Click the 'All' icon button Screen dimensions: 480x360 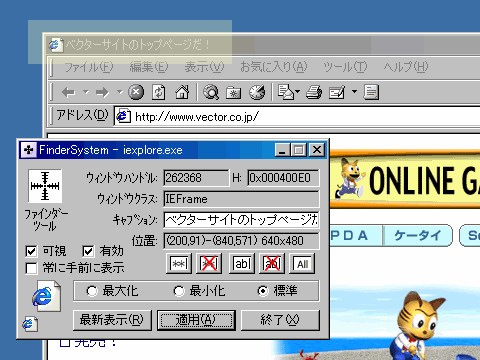point(302,264)
